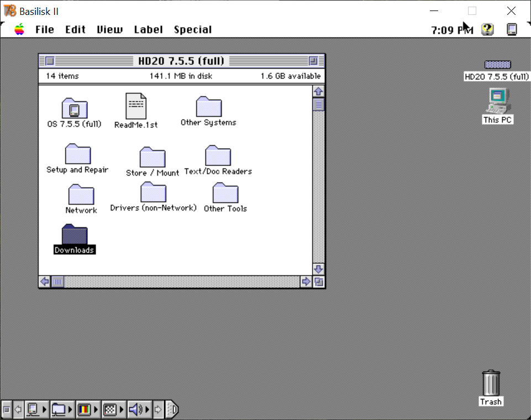
Task: Open the Sound Volume Control Strip module
Action: tap(139, 410)
